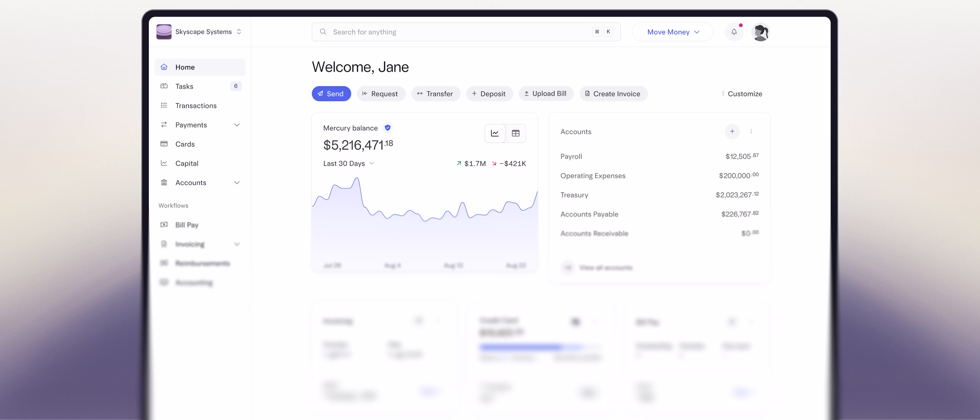Open the Accounts overflow menu
Screen dimensions: 980x420
click(x=751, y=131)
